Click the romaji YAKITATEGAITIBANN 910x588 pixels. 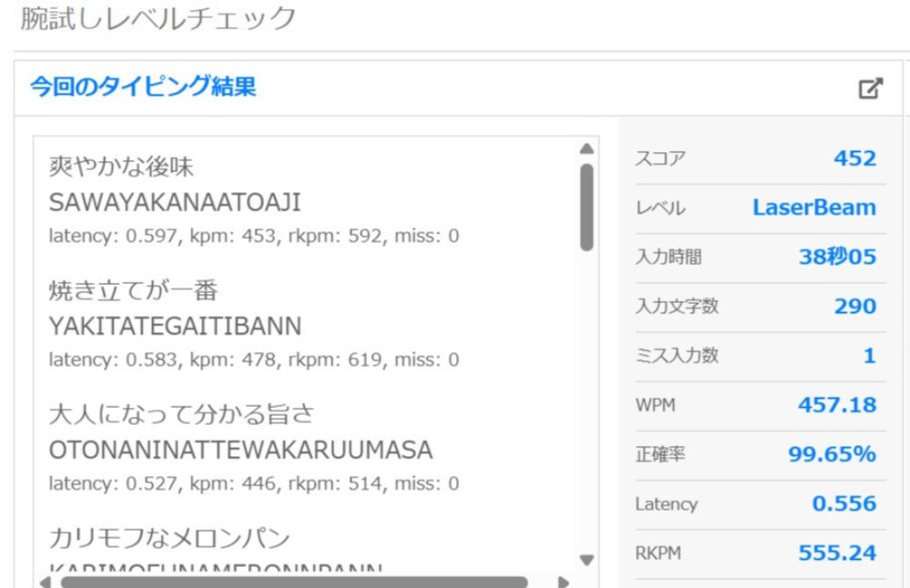point(175,326)
